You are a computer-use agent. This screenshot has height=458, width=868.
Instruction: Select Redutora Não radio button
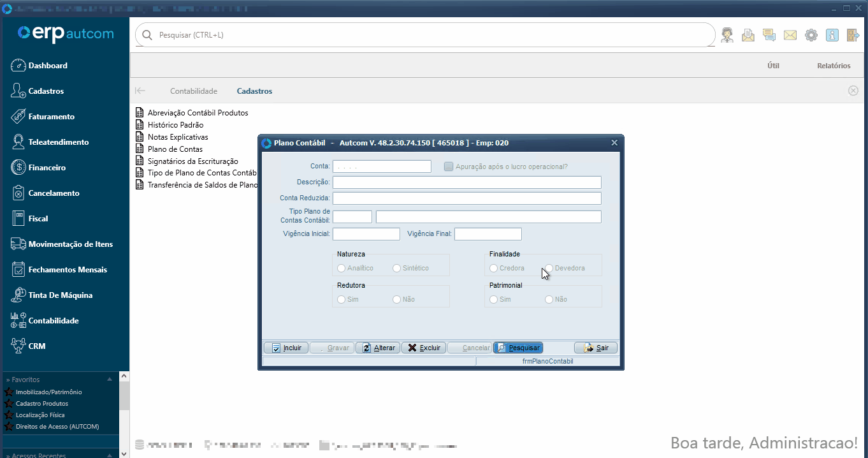(x=397, y=299)
